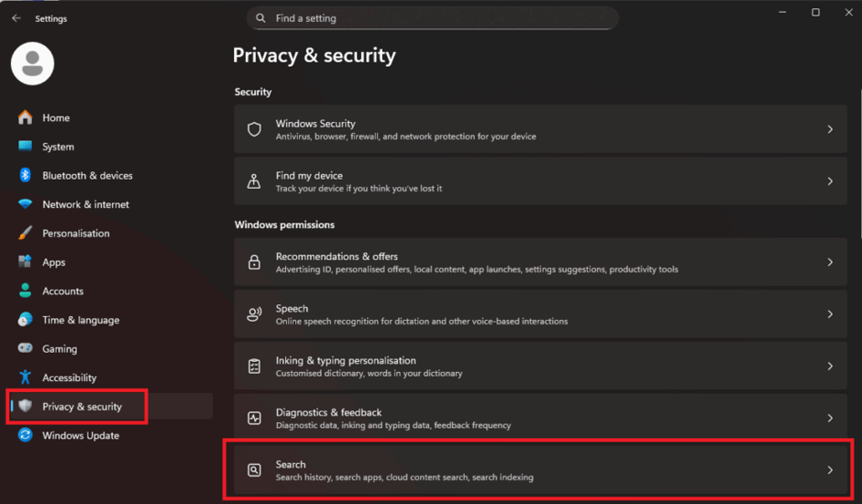
Task: Click the Search row magnifier icon
Action: click(x=254, y=470)
